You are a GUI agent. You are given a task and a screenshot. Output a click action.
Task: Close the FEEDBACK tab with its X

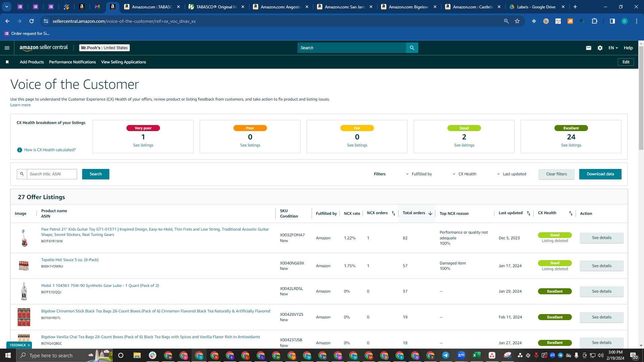coord(29,345)
